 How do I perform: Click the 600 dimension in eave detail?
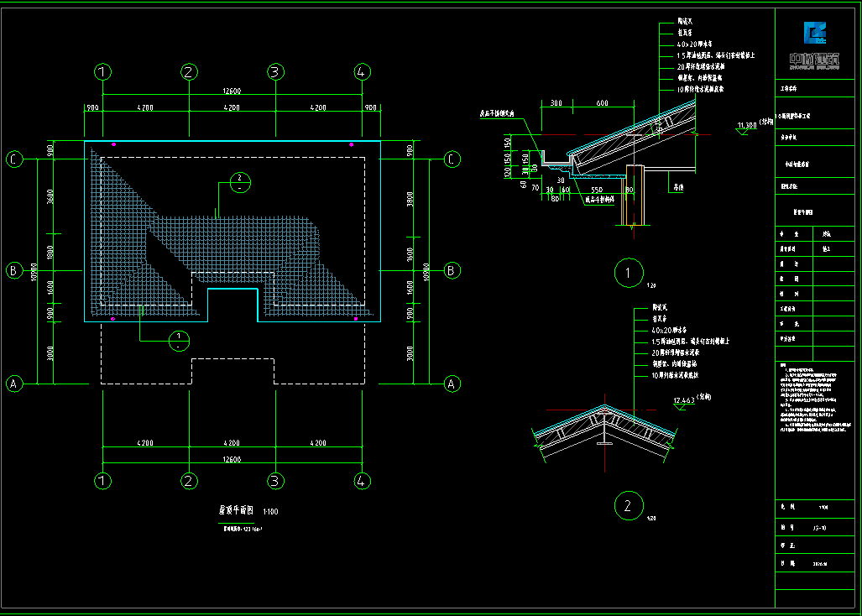coord(603,102)
